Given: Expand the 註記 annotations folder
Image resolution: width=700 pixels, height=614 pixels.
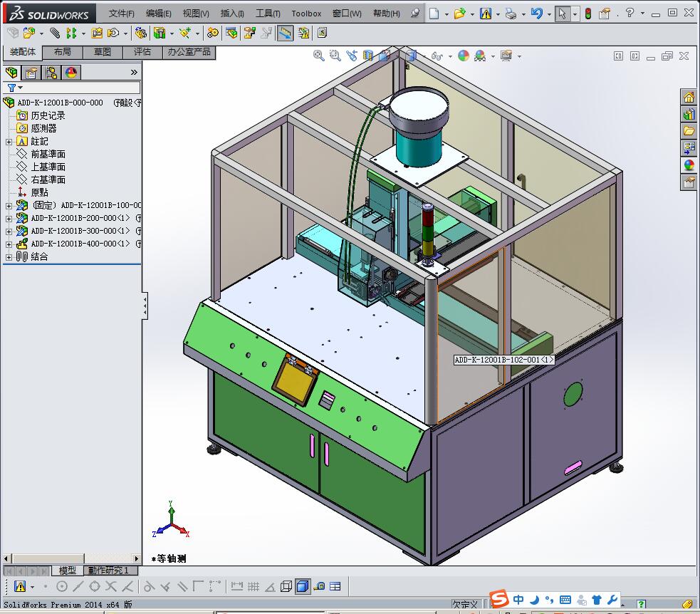Looking at the screenshot, I should [x=9, y=142].
